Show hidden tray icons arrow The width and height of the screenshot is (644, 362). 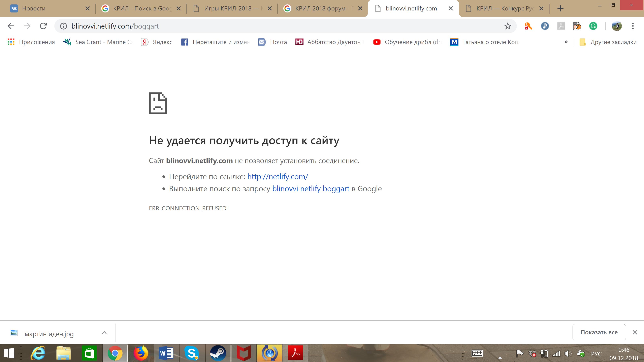tap(500, 358)
